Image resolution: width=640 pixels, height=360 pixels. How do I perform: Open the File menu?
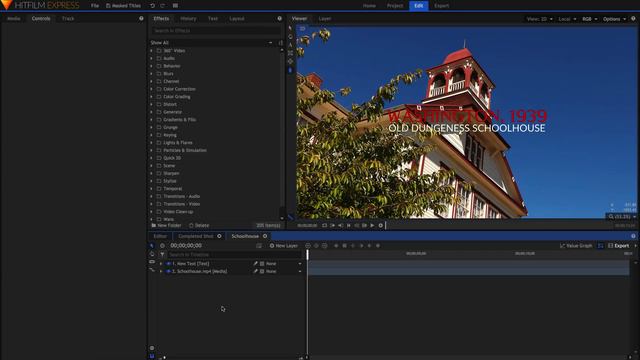click(x=95, y=6)
